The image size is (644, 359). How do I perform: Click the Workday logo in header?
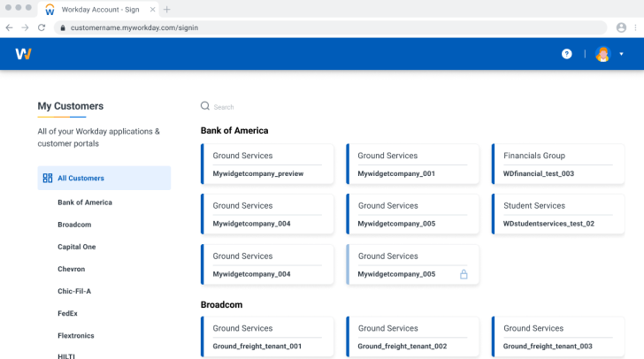[24, 54]
